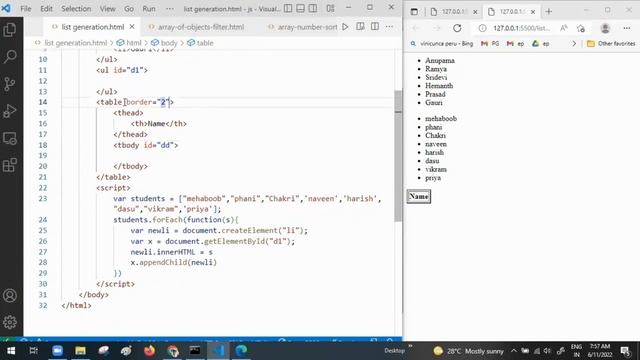Open the Search view in activity bar
The image size is (640, 360).
(10, 57)
